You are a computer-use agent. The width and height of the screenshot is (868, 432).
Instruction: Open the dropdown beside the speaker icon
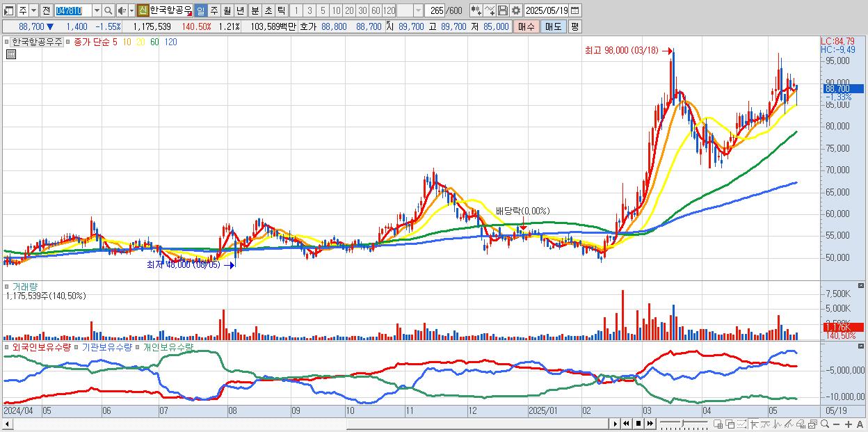[131, 10]
